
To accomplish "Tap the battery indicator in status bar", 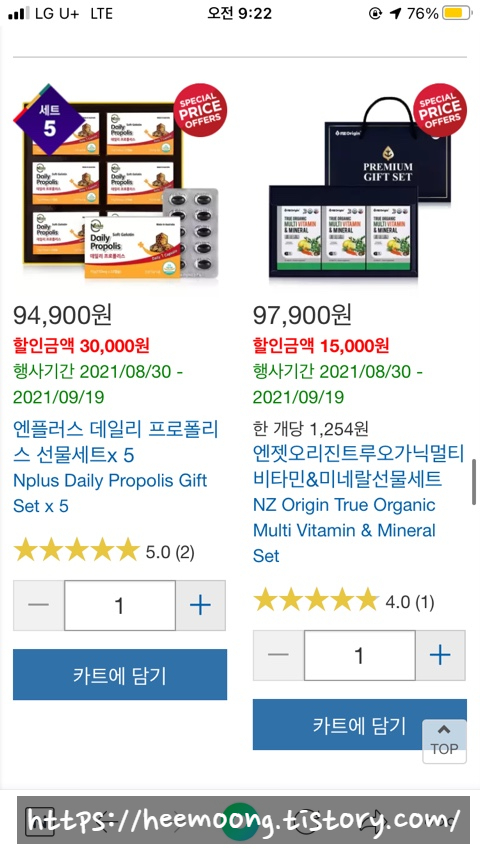I will 457,13.
